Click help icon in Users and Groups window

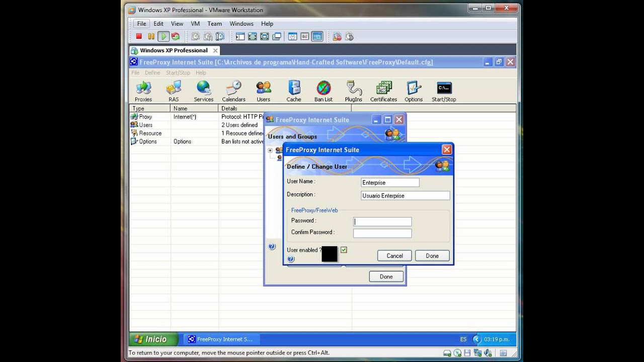pyautogui.click(x=272, y=246)
